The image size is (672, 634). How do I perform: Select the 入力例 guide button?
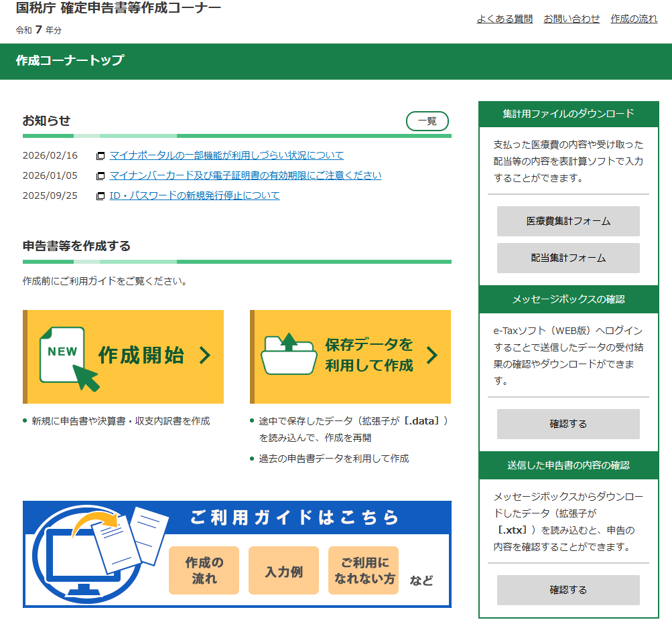pos(283,571)
